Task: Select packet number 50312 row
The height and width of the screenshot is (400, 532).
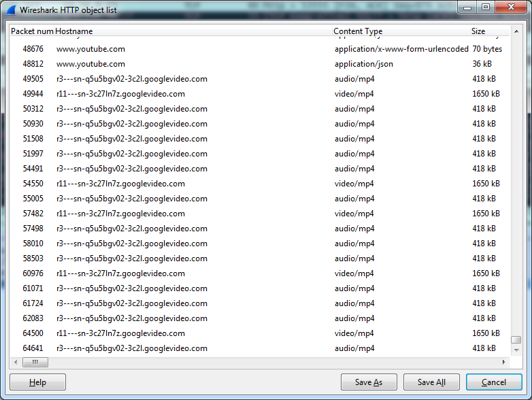Action: click(x=260, y=109)
